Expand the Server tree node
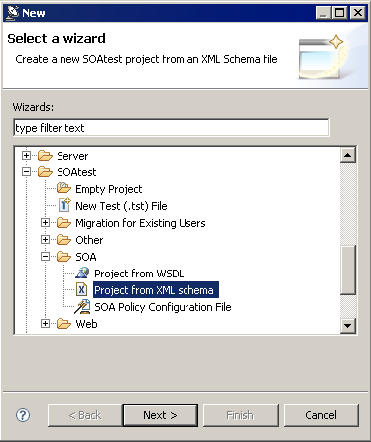This screenshot has height=442, width=371. coord(26,155)
